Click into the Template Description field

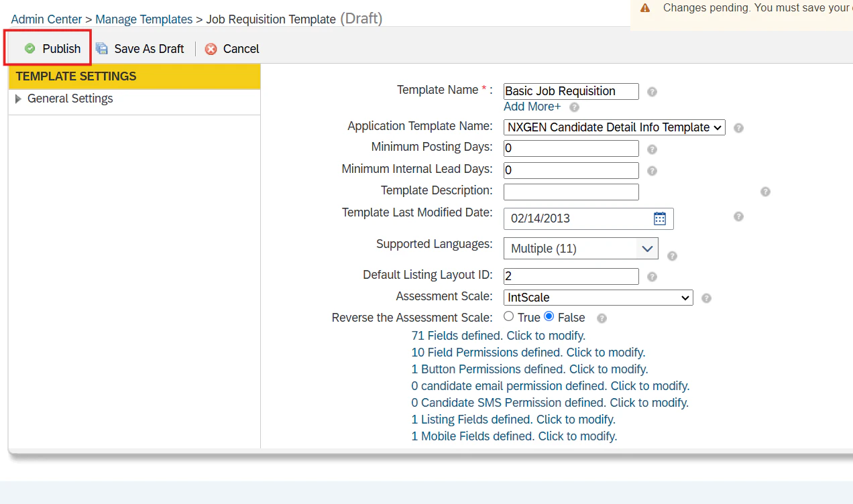[x=571, y=192]
